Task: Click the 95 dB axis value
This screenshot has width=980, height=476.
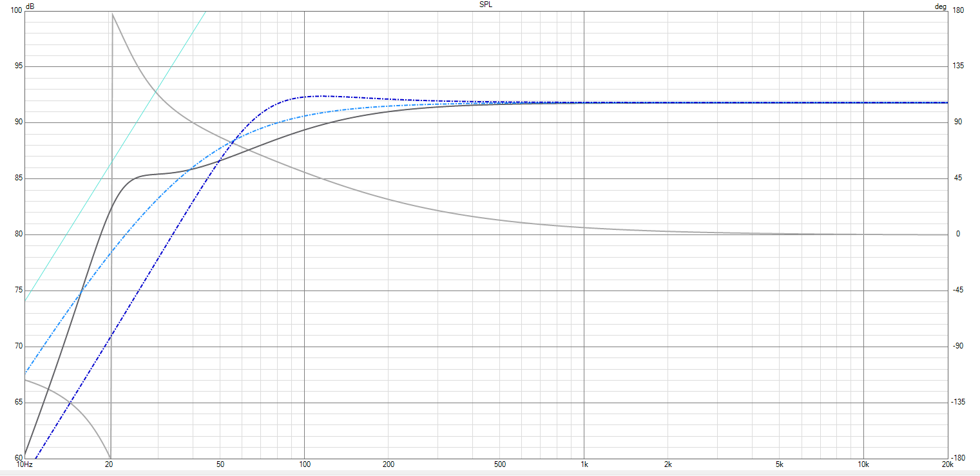Action: click(x=19, y=66)
